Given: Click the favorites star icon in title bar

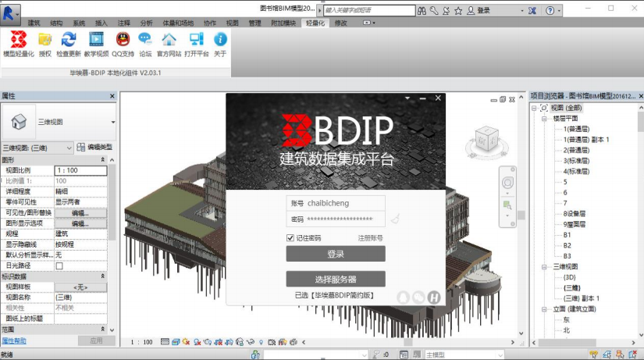Looking at the screenshot, I should (458, 11).
